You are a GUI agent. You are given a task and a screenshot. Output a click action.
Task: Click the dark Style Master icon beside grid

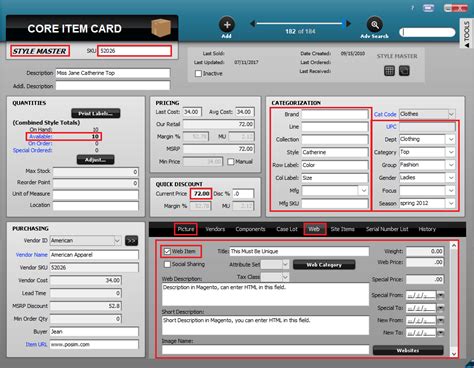404,70
